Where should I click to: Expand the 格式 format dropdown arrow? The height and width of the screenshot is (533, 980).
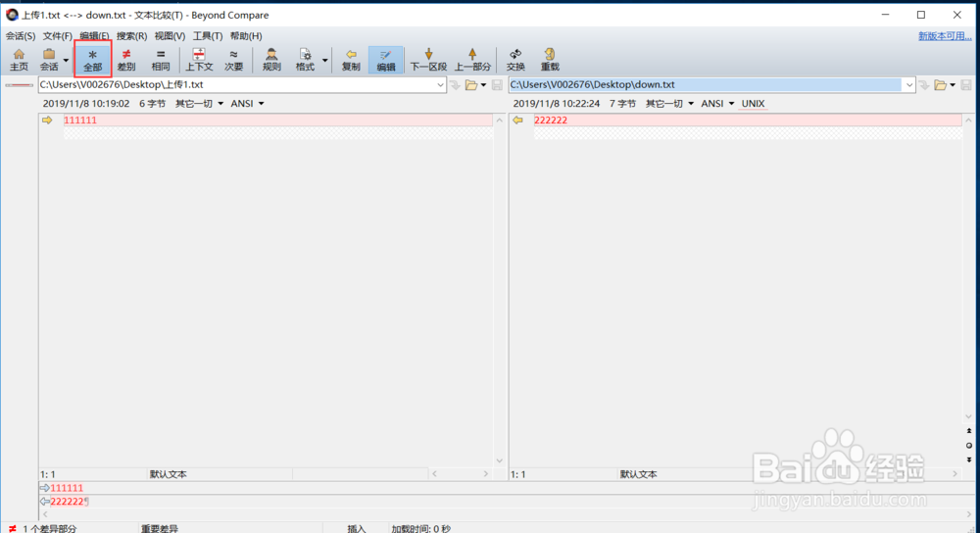point(325,61)
